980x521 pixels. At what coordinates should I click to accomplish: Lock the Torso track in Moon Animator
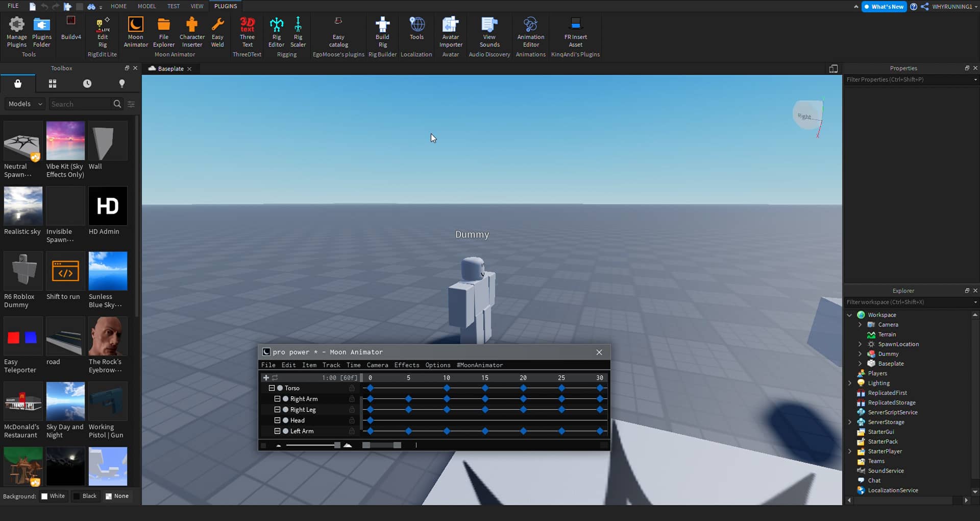click(x=352, y=388)
